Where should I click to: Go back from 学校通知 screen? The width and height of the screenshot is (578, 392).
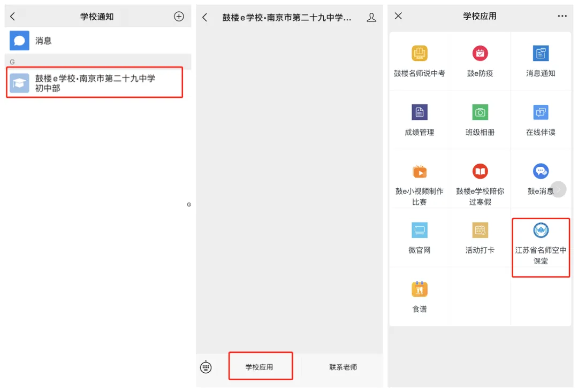click(13, 17)
